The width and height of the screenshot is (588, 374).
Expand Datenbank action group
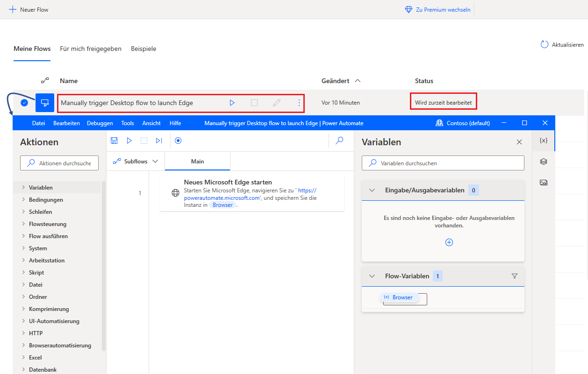[x=57, y=370]
